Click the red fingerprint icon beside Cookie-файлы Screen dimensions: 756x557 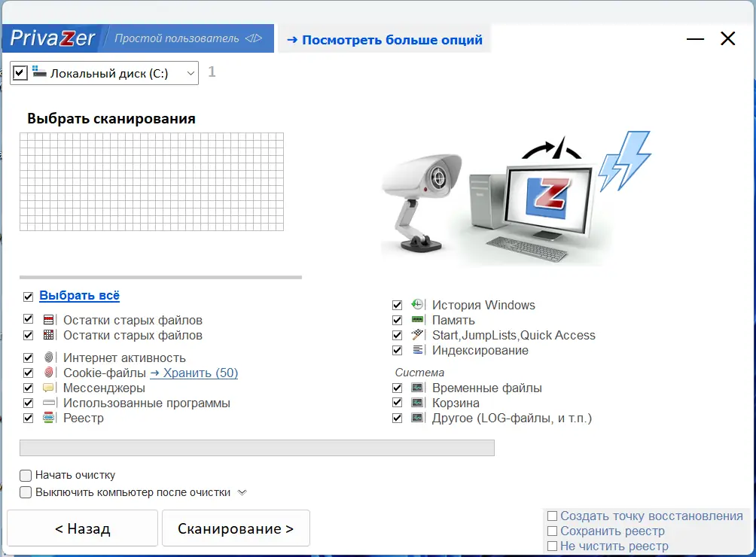tap(48, 372)
